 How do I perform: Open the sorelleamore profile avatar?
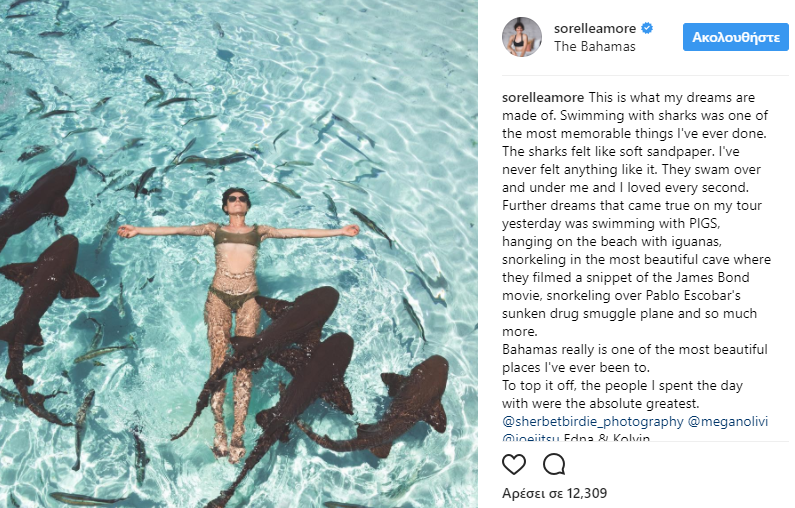coord(521,37)
